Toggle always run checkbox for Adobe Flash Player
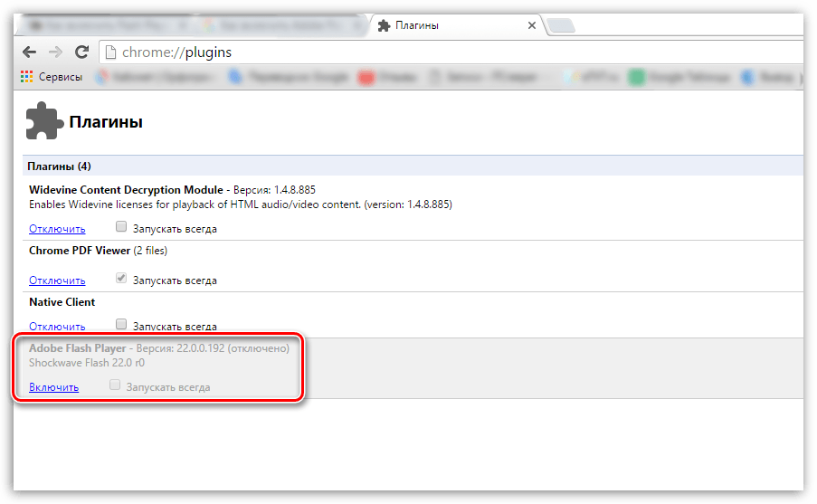 (115, 386)
